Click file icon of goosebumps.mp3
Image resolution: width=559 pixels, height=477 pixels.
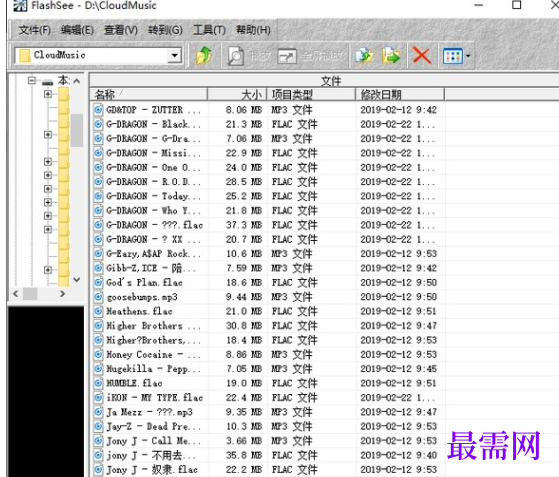click(x=98, y=297)
